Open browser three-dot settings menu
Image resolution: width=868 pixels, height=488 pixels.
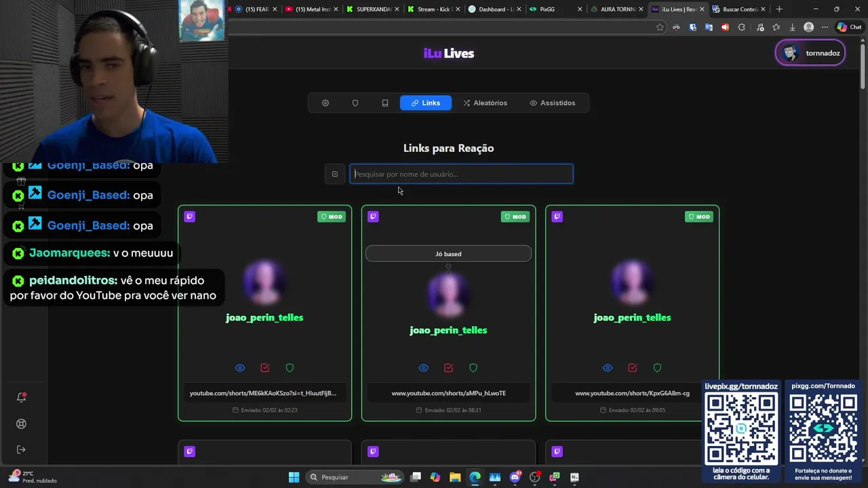(x=825, y=27)
